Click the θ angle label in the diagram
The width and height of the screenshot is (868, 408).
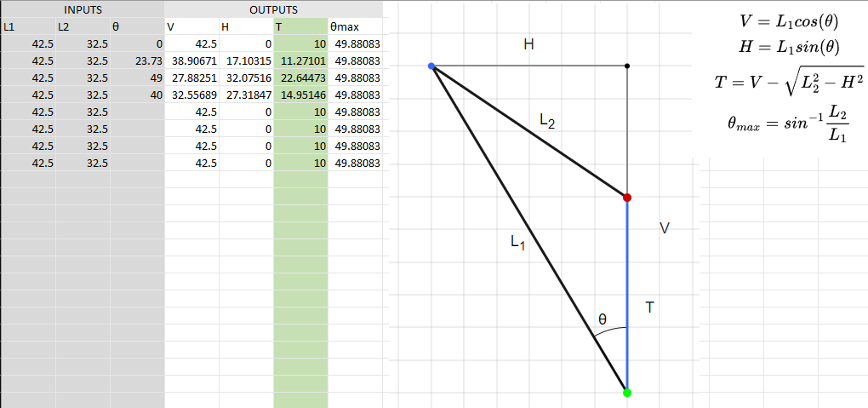click(x=602, y=319)
